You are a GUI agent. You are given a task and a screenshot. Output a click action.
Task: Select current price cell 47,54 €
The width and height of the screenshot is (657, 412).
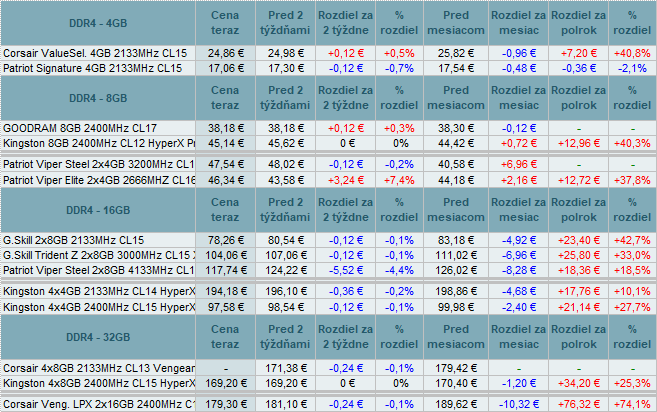click(x=226, y=164)
